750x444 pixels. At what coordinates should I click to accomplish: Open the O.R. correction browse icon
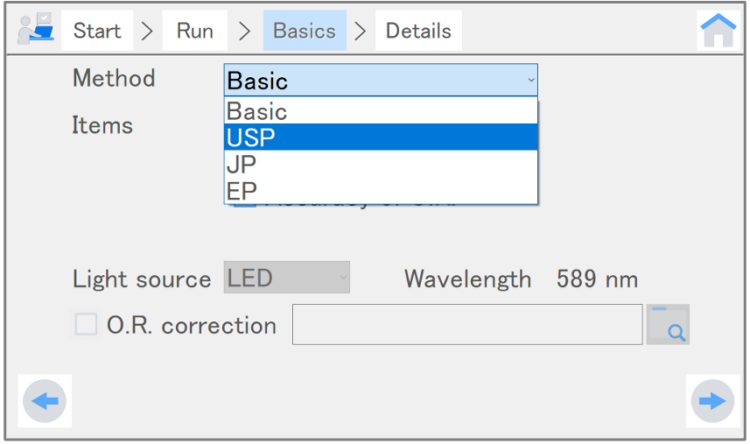(668, 325)
